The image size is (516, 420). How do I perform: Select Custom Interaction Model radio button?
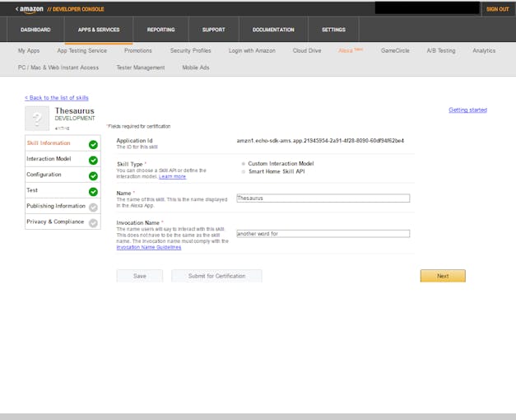244,164
